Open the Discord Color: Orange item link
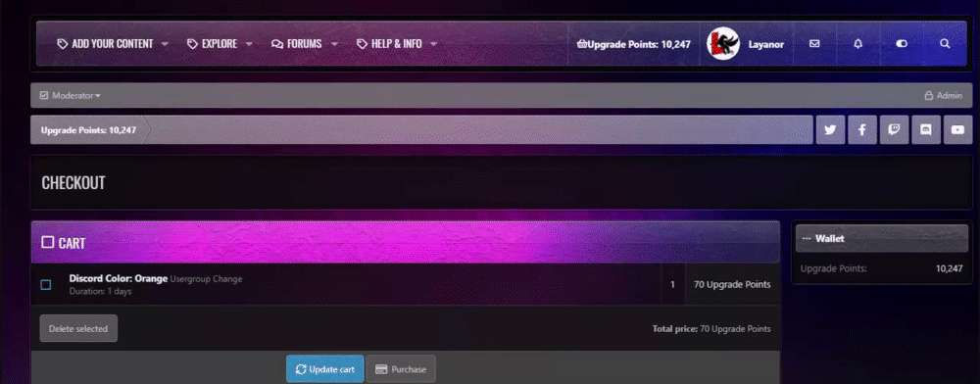The image size is (980, 384). point(119,279)
